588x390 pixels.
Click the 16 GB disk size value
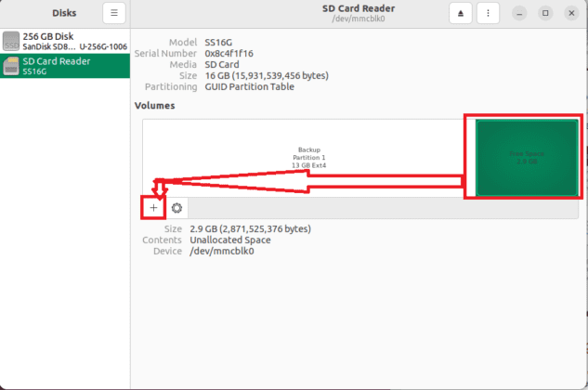(265, 75)
